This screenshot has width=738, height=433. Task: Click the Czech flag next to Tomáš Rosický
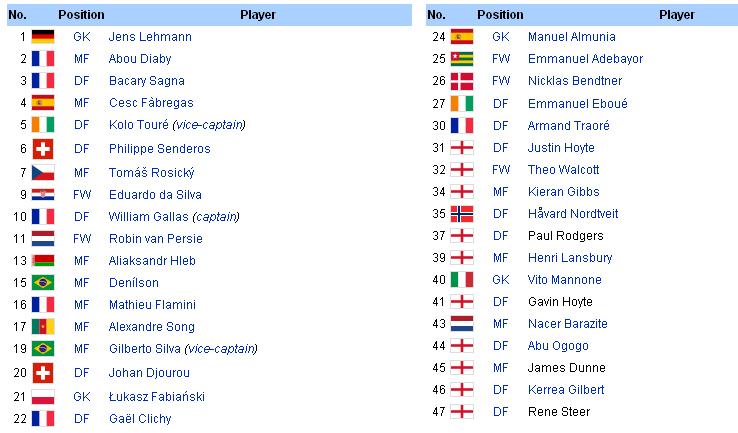43,173
